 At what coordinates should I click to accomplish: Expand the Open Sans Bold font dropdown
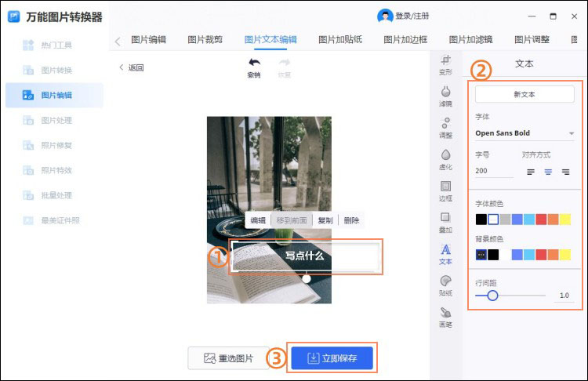524,133
